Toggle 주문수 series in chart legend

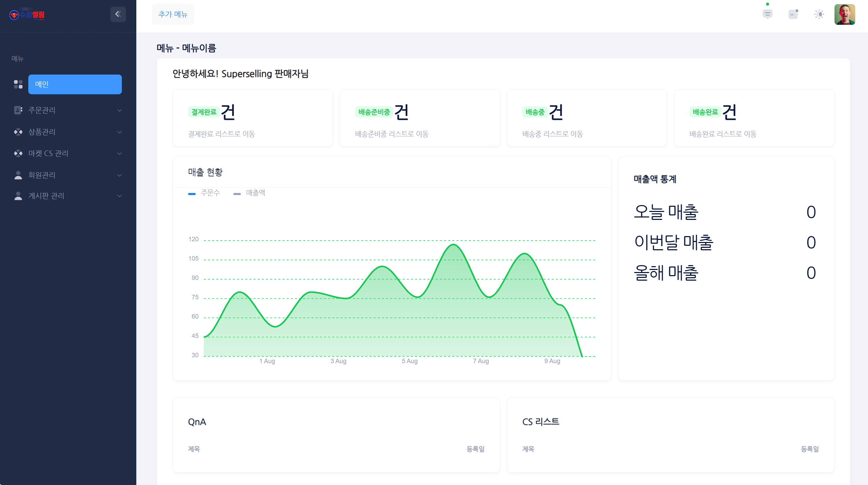(x=204, y=193)
